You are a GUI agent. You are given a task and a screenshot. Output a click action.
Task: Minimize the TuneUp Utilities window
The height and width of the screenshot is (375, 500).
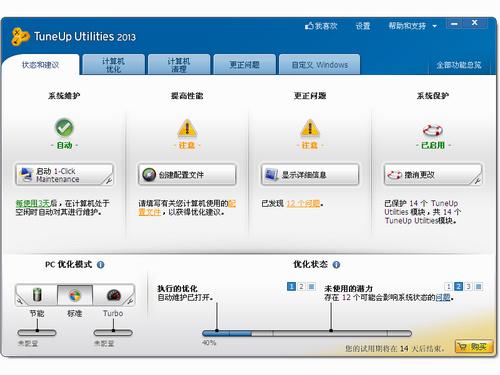[454, 24]
